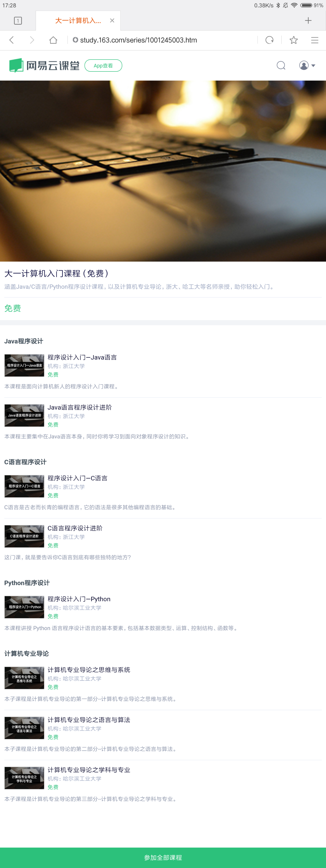Click the Python程序设计 section heading
Viewport: 326px width, 868px height.
tap(27, 583)
